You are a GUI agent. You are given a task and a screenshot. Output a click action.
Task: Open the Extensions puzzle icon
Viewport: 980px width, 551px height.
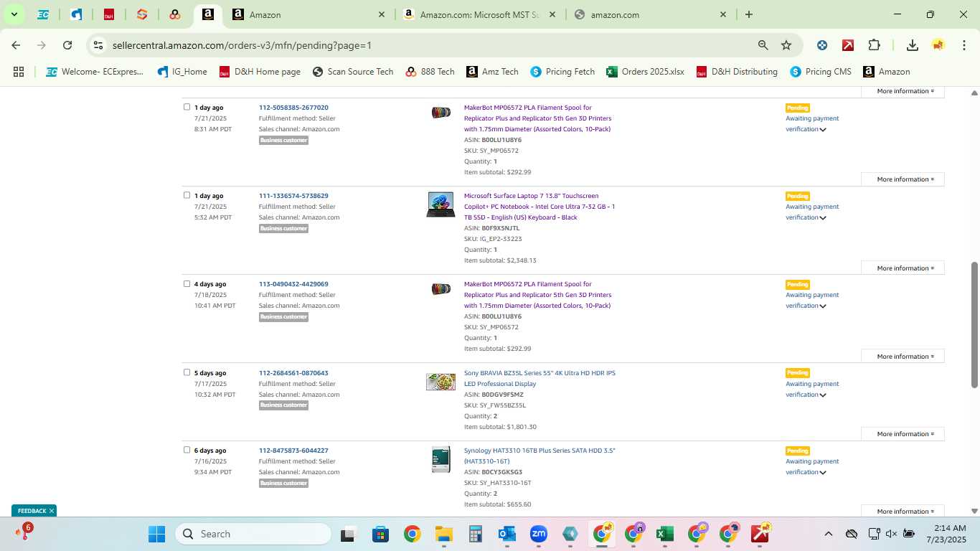pos(874,45)
